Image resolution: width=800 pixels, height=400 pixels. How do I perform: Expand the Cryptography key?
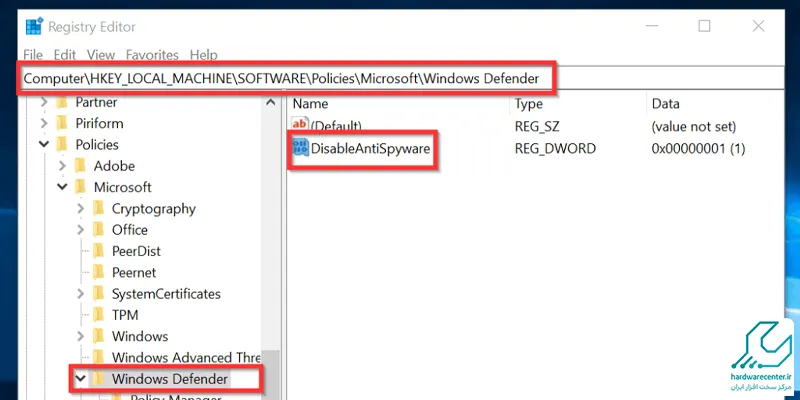81,209
